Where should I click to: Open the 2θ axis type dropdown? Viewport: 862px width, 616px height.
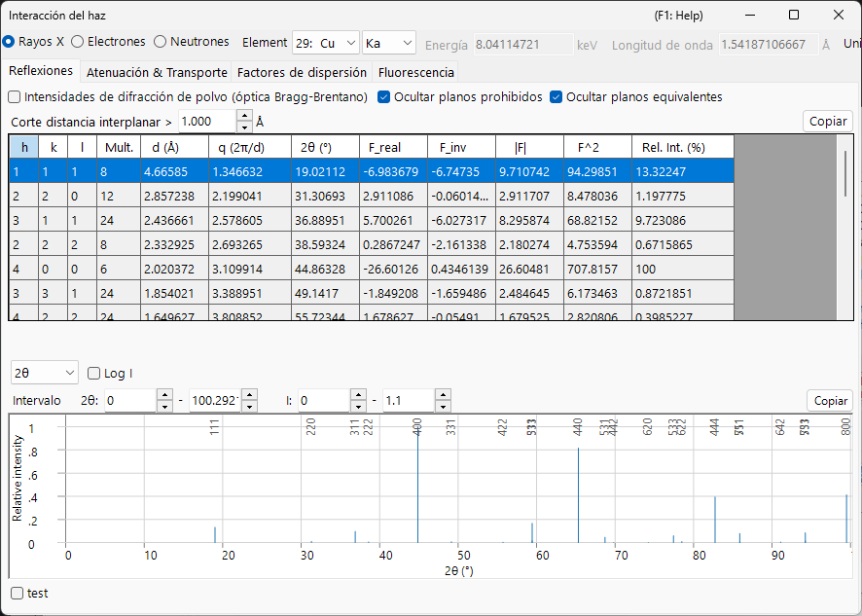[45, 373]
